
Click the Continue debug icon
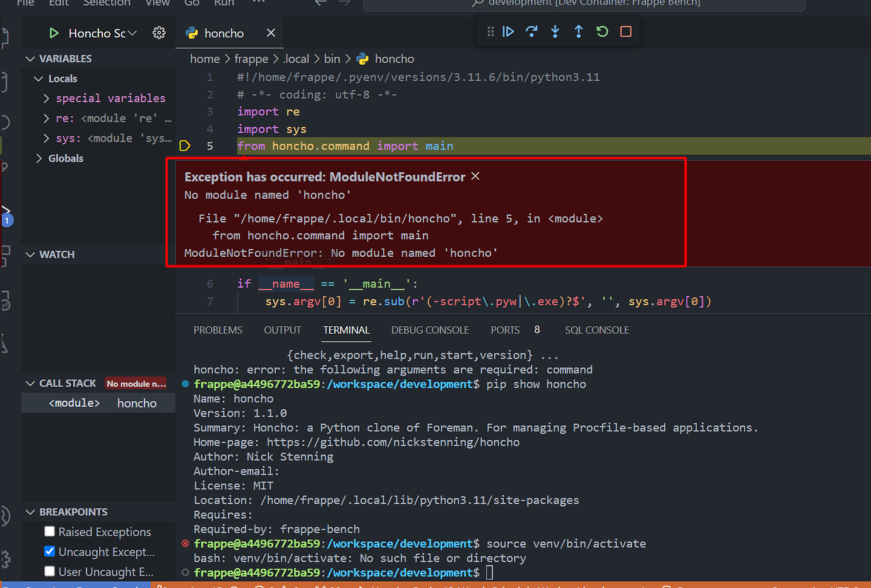tap(509, 31)
